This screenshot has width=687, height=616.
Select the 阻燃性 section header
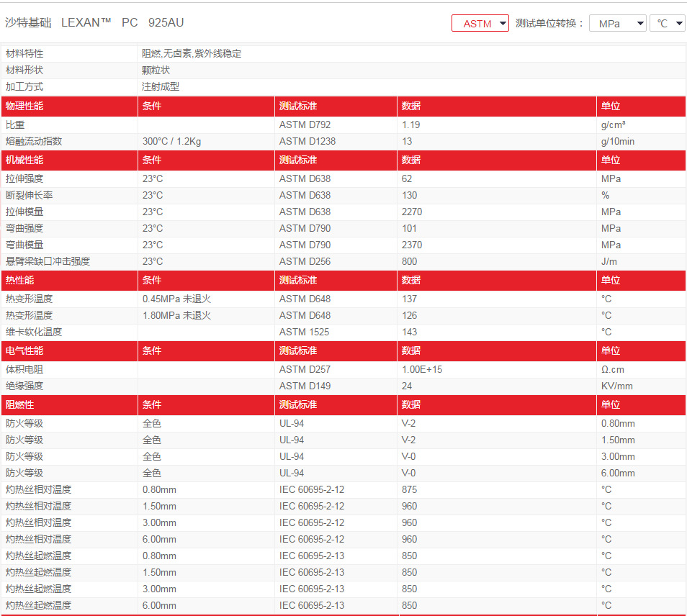pos(19,404)
